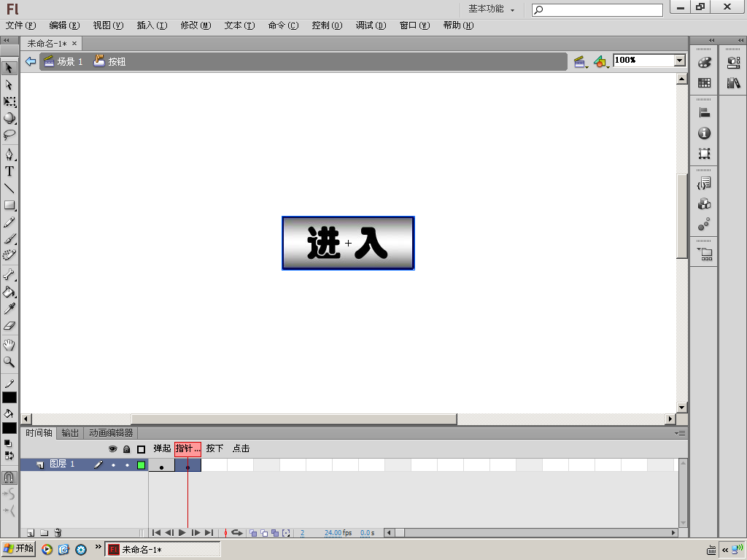The width and height of the screenshot is (747, 560).
Task: Select the Brush tool
Action: point(9,238)
